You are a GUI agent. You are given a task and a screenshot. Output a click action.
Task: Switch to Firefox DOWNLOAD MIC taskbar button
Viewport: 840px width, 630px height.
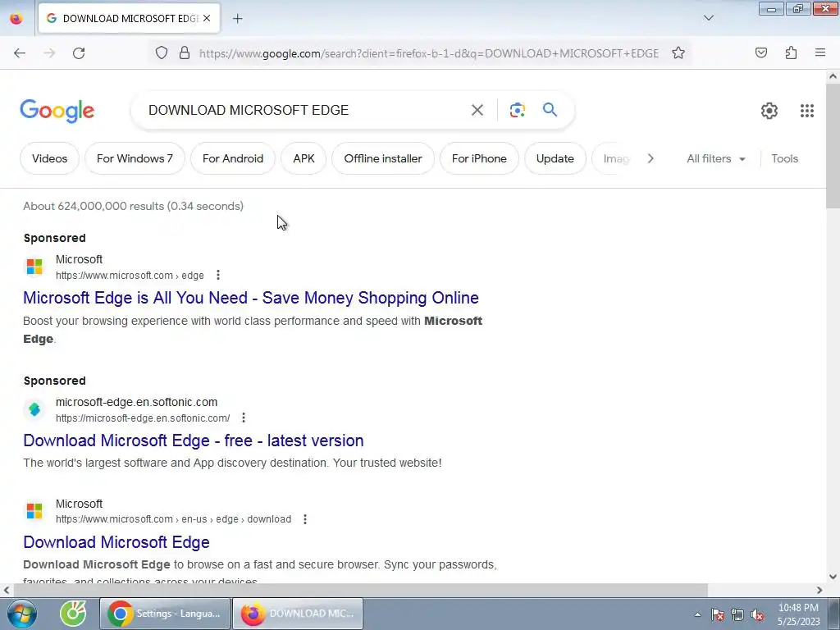click(298, 614)
